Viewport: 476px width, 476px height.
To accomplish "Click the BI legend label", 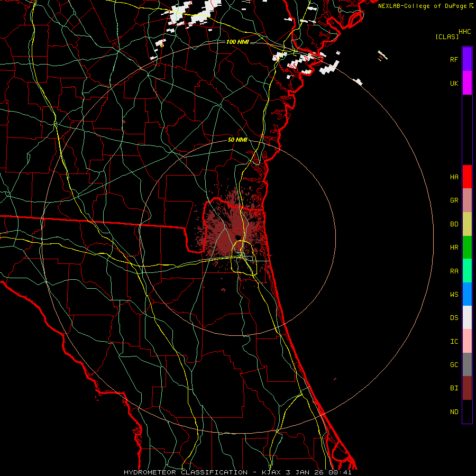I will coord(454,388).
